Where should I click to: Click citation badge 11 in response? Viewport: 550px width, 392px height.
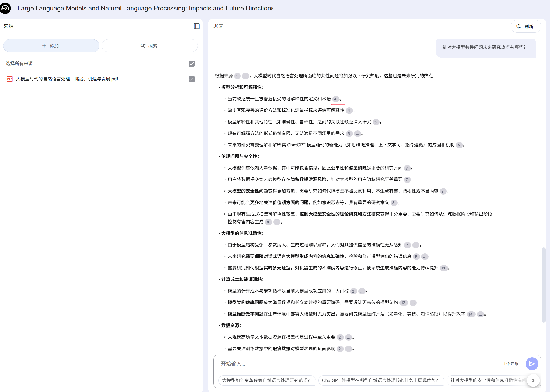pyautogui.click(x=443, y=268)
